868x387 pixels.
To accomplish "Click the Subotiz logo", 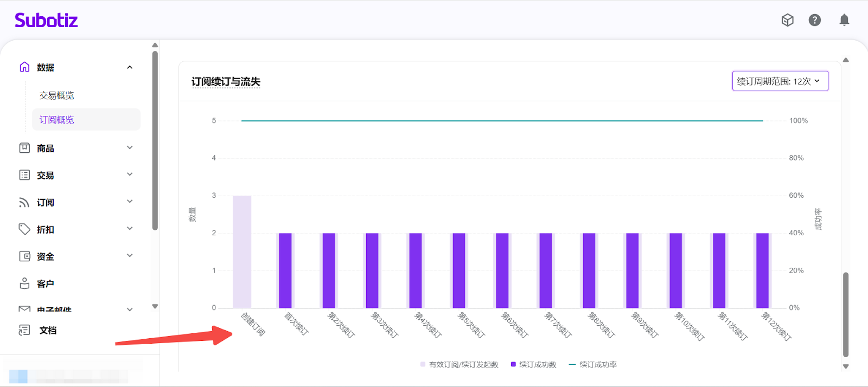I will click(x=46, y=21).
